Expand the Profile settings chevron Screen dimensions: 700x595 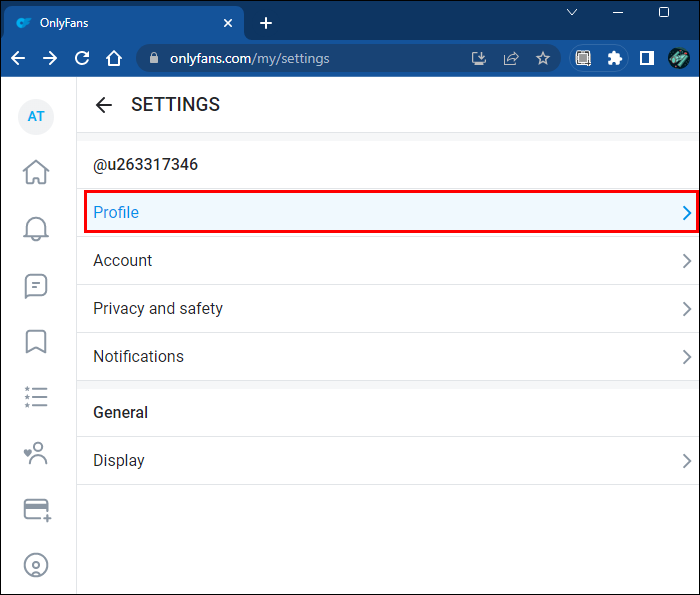coord(686,213)
